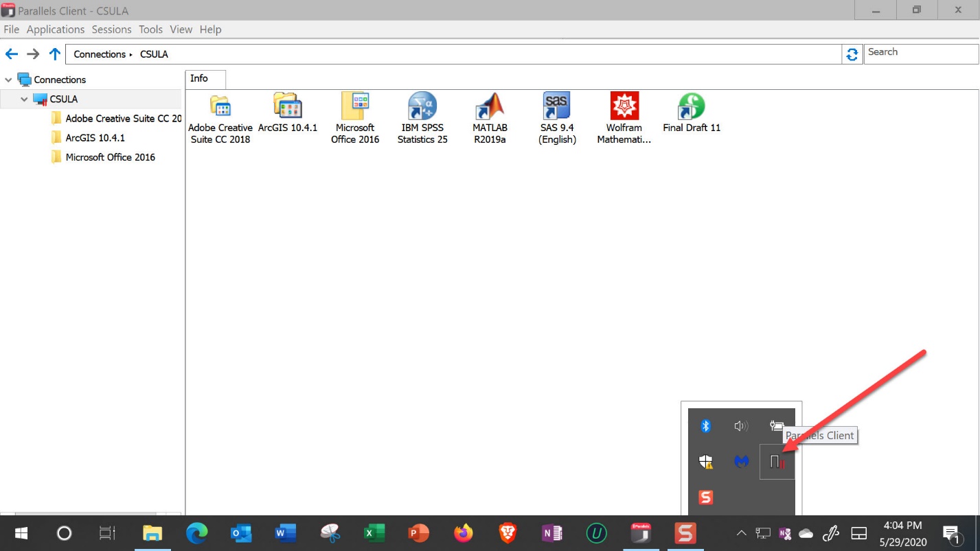This screenshot has height=551, width=980.
Task: Open the Tools menu
Action: pos(150,30)
